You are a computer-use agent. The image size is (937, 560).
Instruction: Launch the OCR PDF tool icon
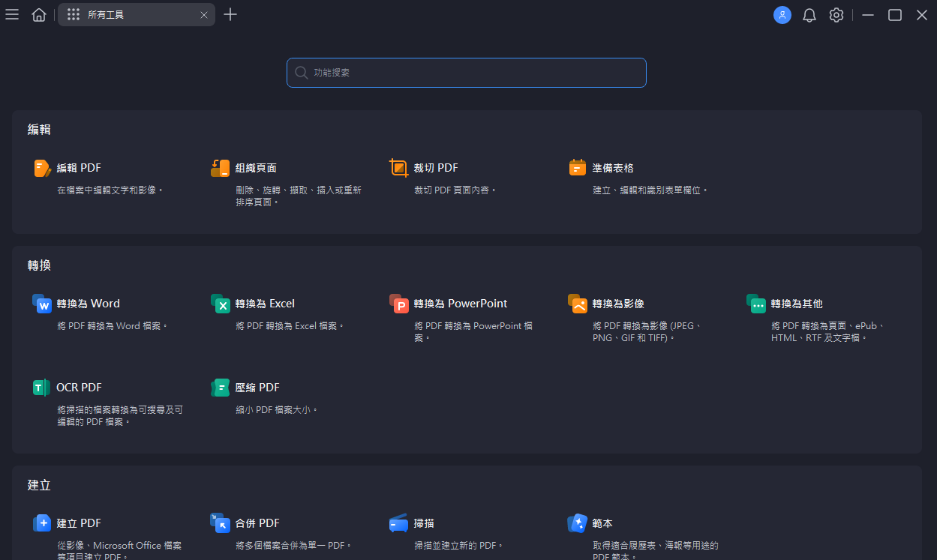42,388
